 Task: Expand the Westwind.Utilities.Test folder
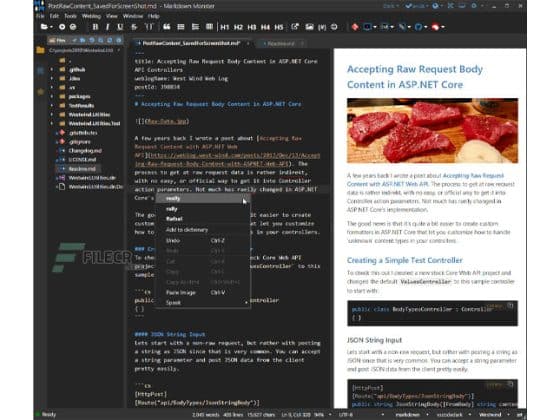52,123
